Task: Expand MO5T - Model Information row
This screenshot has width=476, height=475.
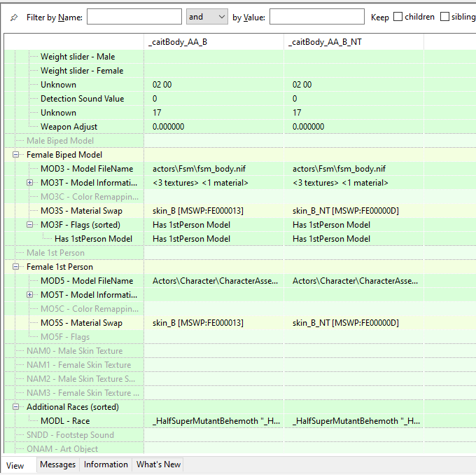Action: point(29,295)
